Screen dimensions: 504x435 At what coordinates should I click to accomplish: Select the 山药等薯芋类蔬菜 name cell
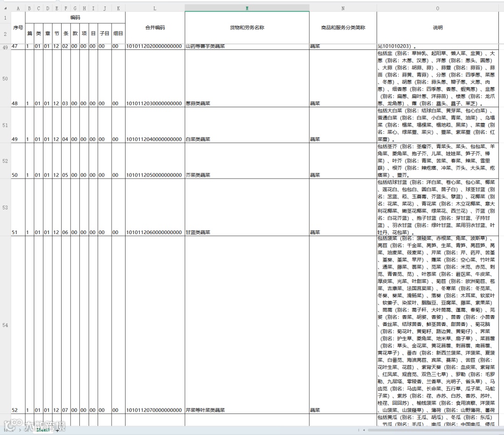[247, 47]
